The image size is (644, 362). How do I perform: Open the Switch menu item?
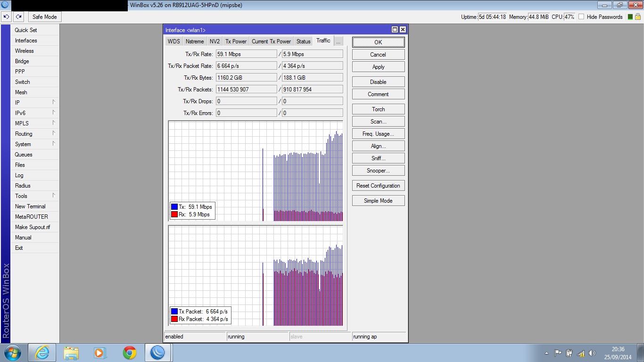(35, 82)
